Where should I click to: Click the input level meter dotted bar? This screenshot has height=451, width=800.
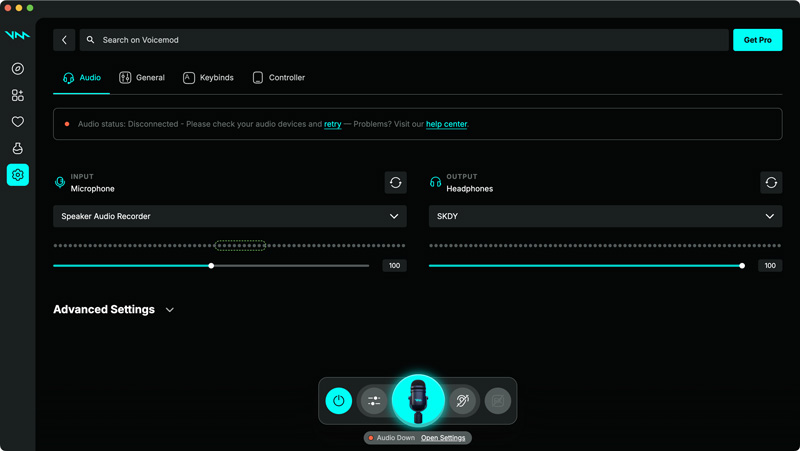click(230, 245)
